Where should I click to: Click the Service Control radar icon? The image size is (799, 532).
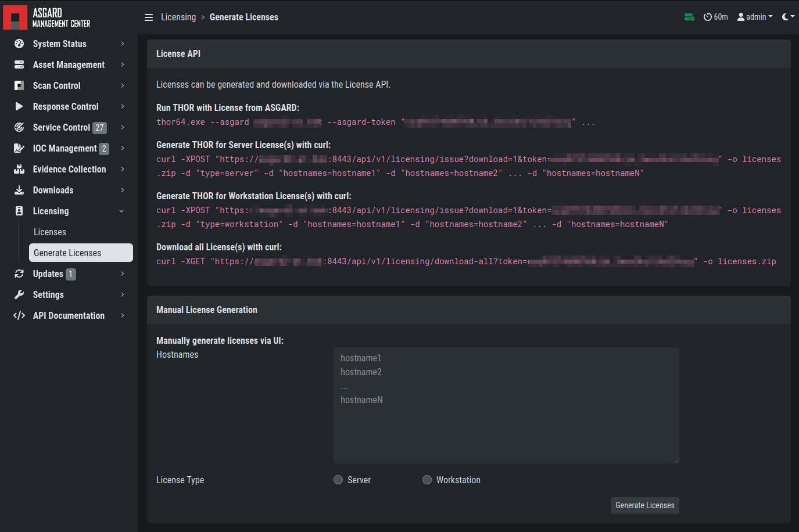click(x=19, y=127)
